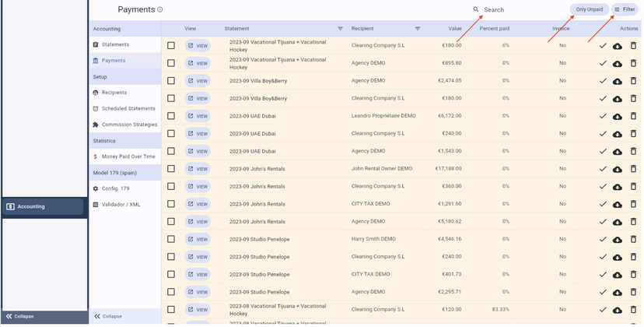Mark UAE Dubai Agency DEMO €1,543.00 paid
The image size is (644, 327).
[603, 151]
